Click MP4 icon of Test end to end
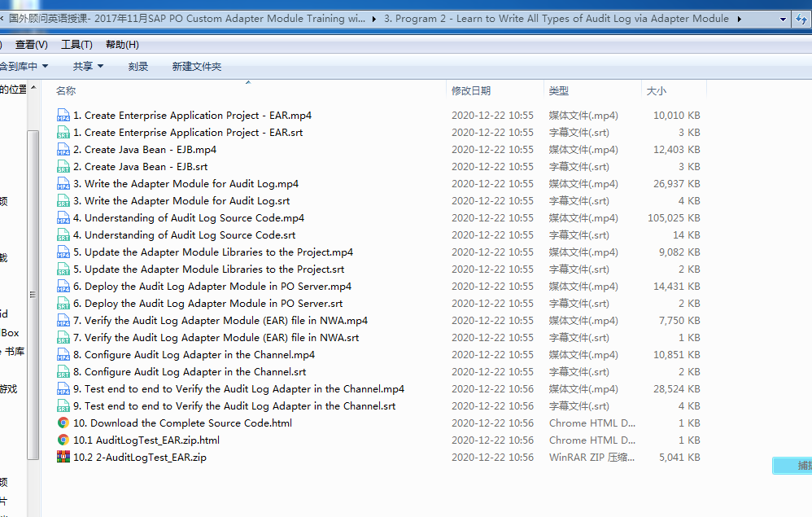This screenshot has width=812, height=517. (x=63, y=388)
